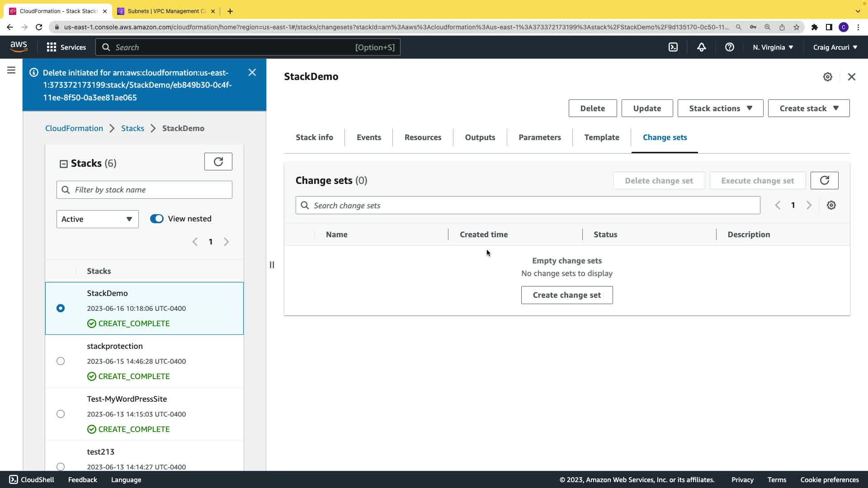Switch to the Events tab
This screenshot has height=488, width=868.
point(368,137)
